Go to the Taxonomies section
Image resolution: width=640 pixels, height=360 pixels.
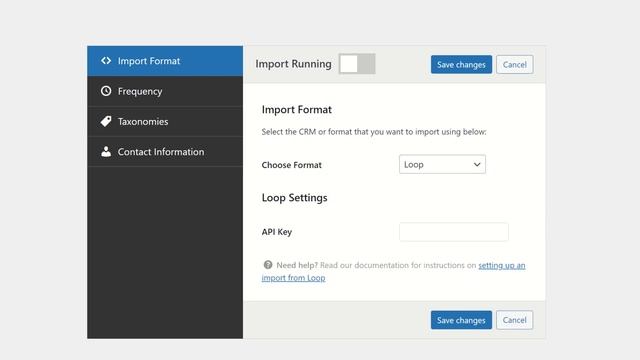point(165,121)
